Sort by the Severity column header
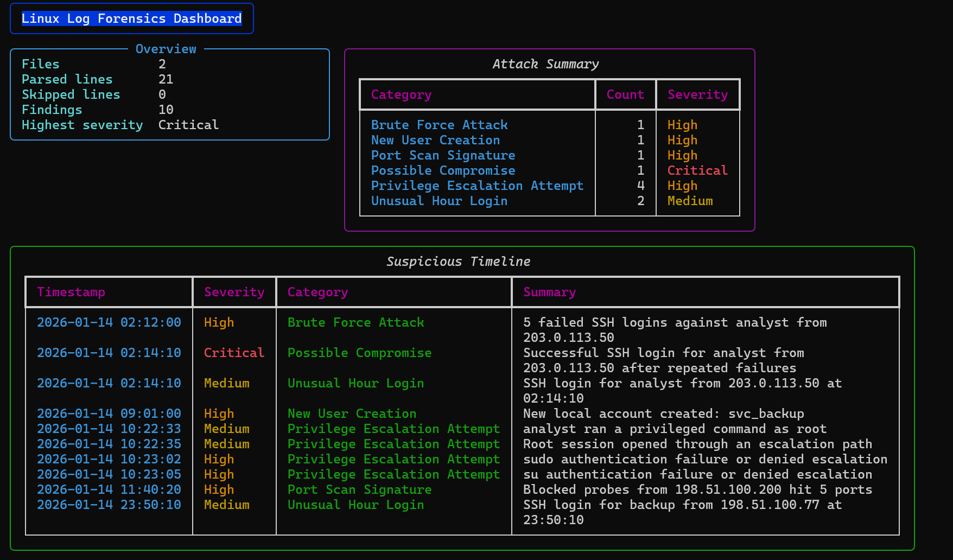 698,94
